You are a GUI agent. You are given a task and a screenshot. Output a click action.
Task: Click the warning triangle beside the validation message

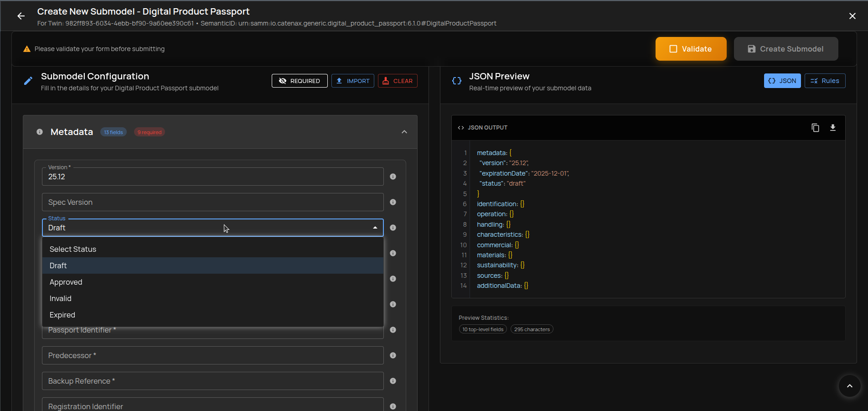click(x=26, y=48)
